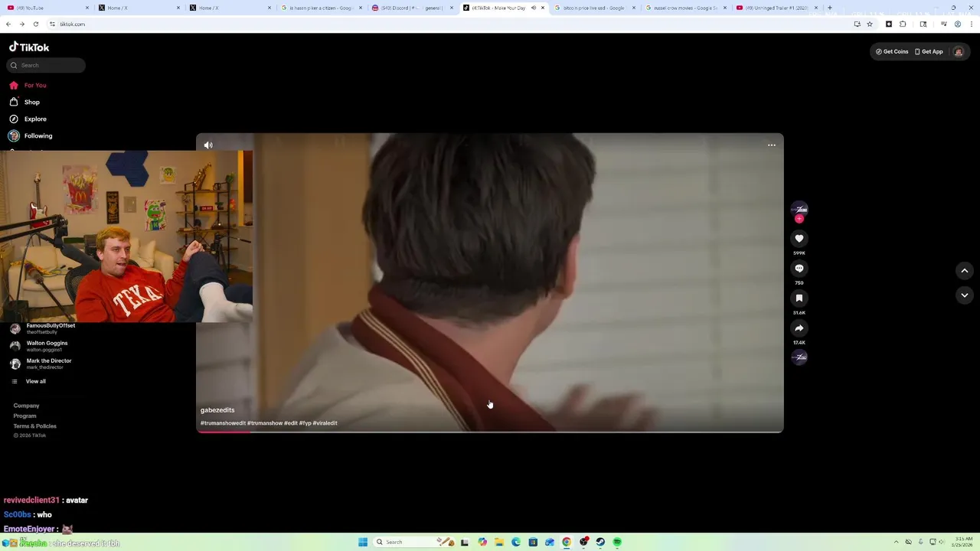Open the video's three-dot more menu

coord(771,145)
